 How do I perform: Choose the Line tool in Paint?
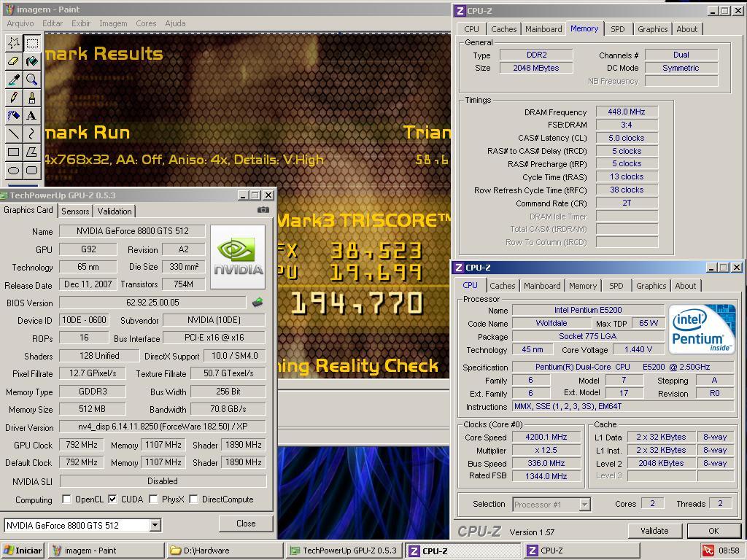(x=14, y=134)
